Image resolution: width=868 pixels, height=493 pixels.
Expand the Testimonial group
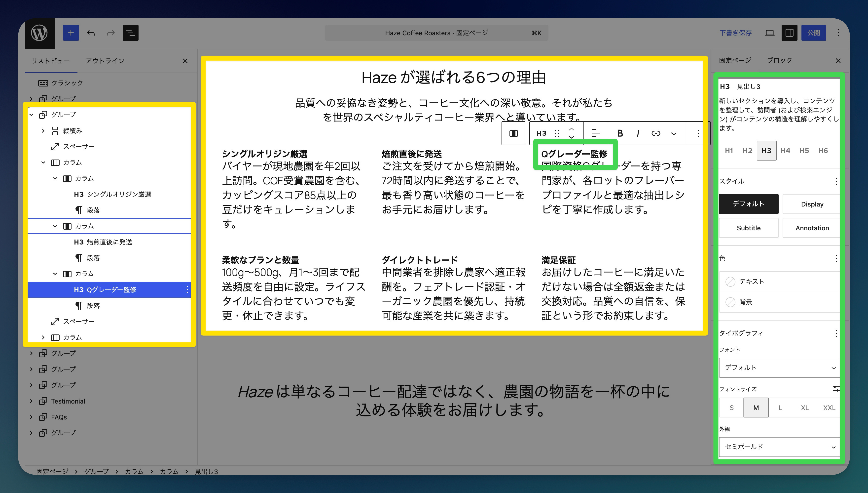coord(31,401)
